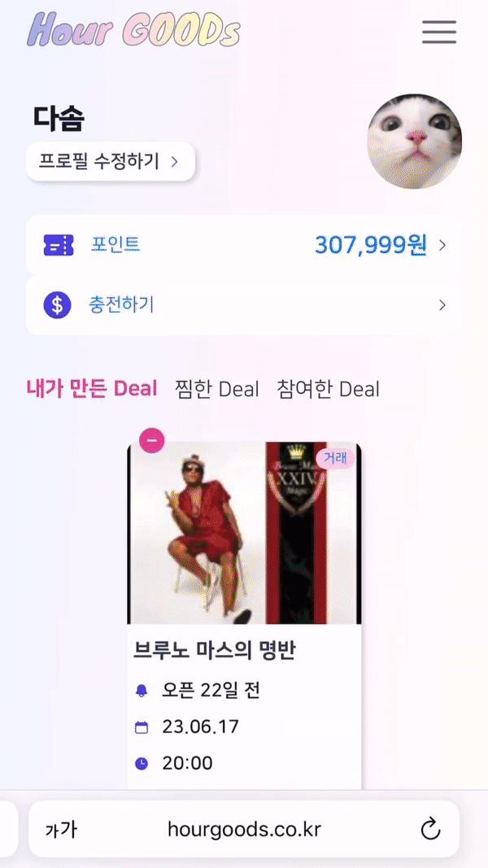Click the cat profile picture
Image resolution: width=488 pixels, height=868 pixels.
point(415,142)
